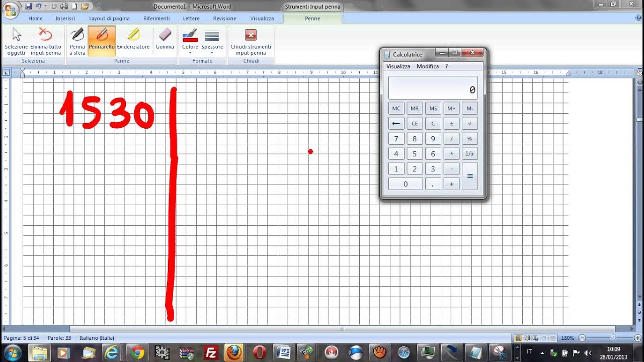Viewport: 644px width, 362px height.
Task: Open Firefox from taskbar
Action: pos(234,352)
